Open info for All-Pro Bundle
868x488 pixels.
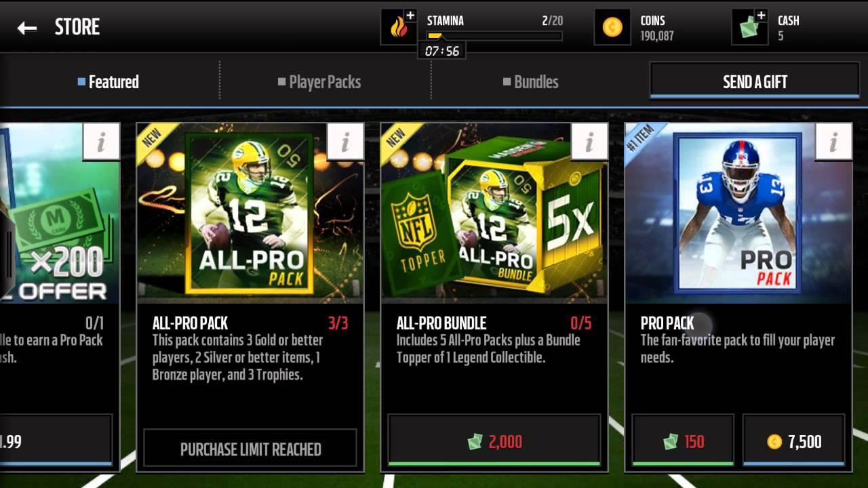(x=589, y=142)
